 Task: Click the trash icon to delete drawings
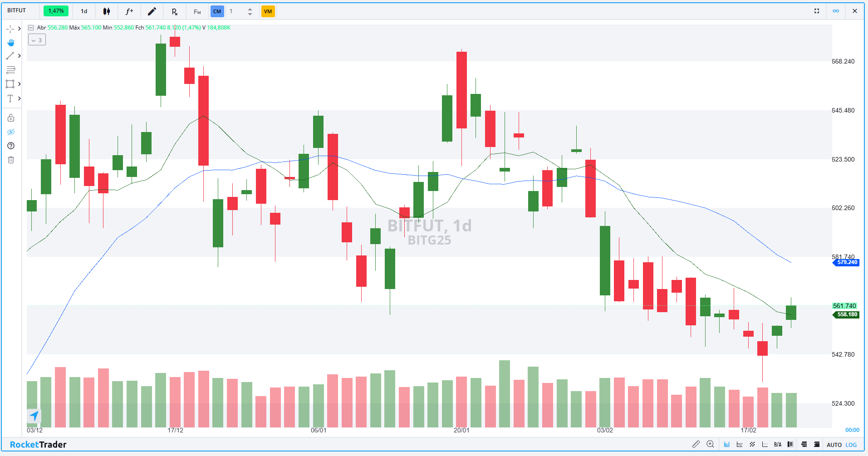coord(11,160)
